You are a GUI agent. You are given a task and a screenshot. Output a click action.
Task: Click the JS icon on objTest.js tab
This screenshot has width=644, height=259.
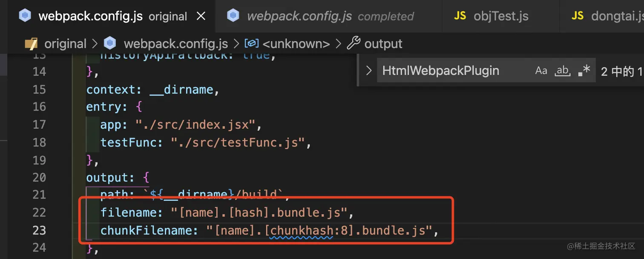pos(460,16)
